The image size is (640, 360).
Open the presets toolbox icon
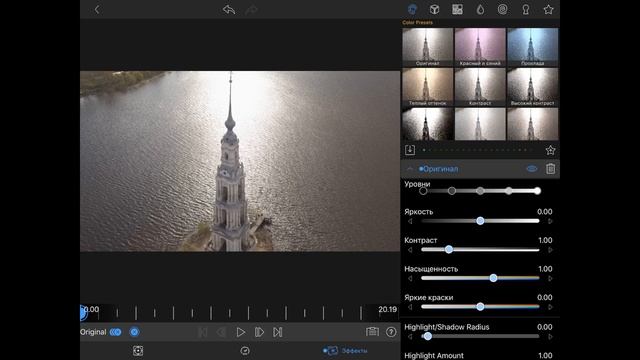(x=372, y=332)
